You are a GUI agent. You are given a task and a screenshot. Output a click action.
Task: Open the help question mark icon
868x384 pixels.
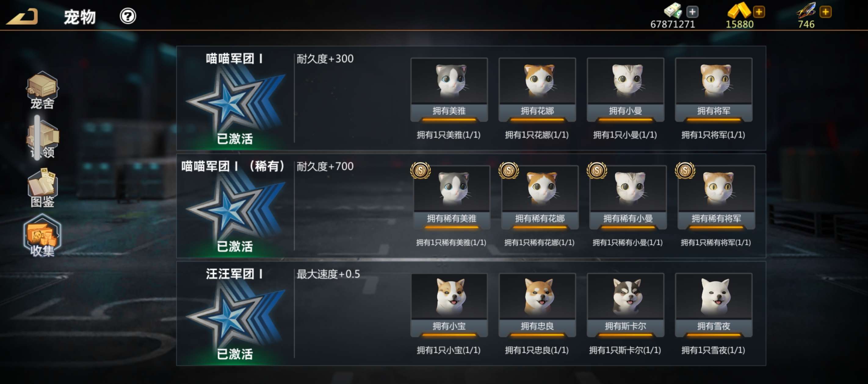[128, 16]
